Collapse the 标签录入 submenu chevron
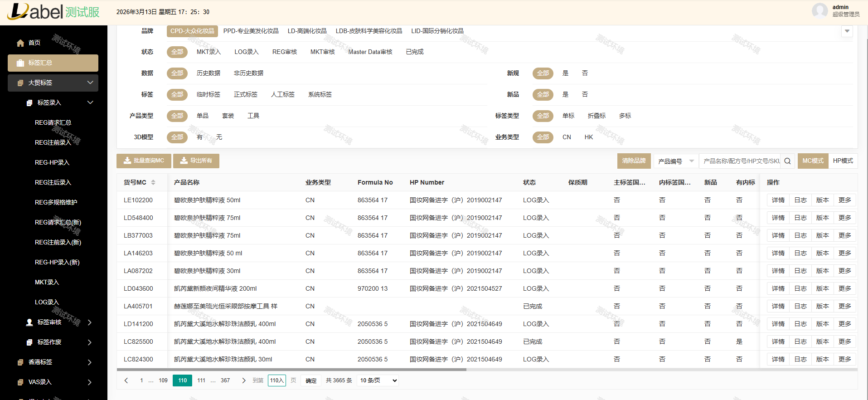This screenshot has width=868, height=400. pyautogui.click(x=90, y=102)
